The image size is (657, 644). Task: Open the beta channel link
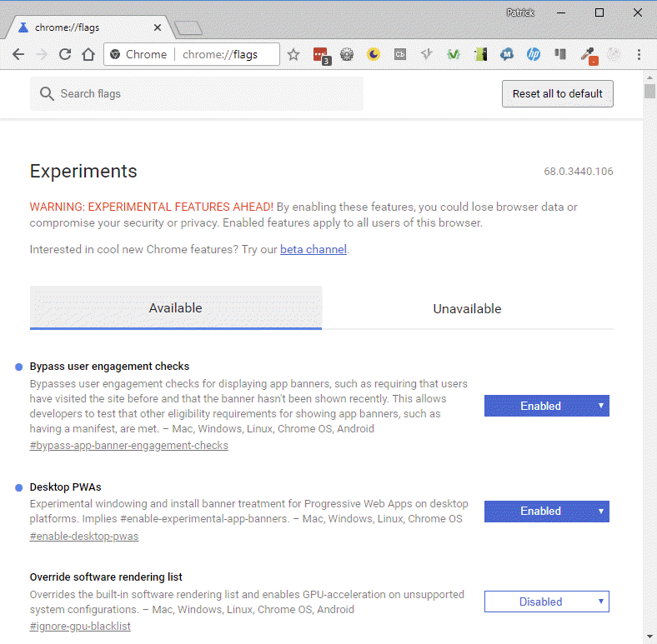click(x=313, y=249)
